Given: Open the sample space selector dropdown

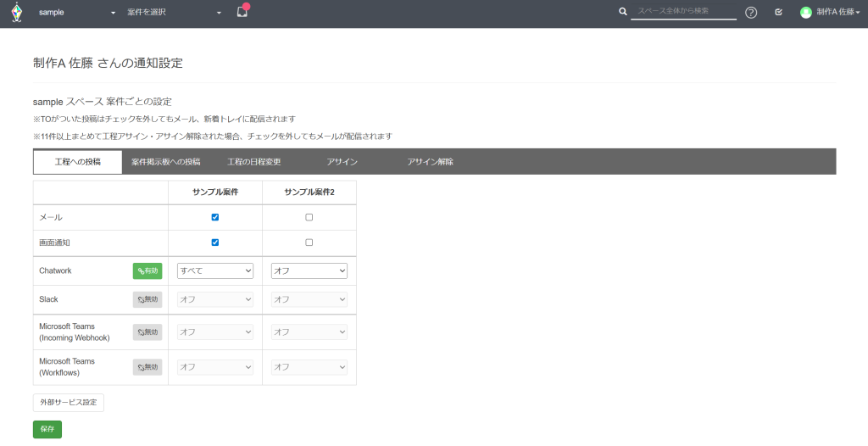Looking at the screenshot, I should [76, 13].
